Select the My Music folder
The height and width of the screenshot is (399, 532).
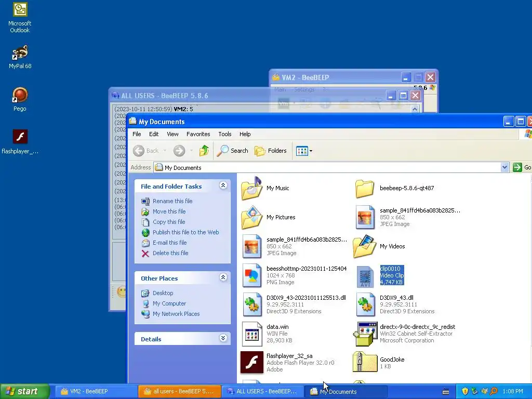[x=265, y=188]
